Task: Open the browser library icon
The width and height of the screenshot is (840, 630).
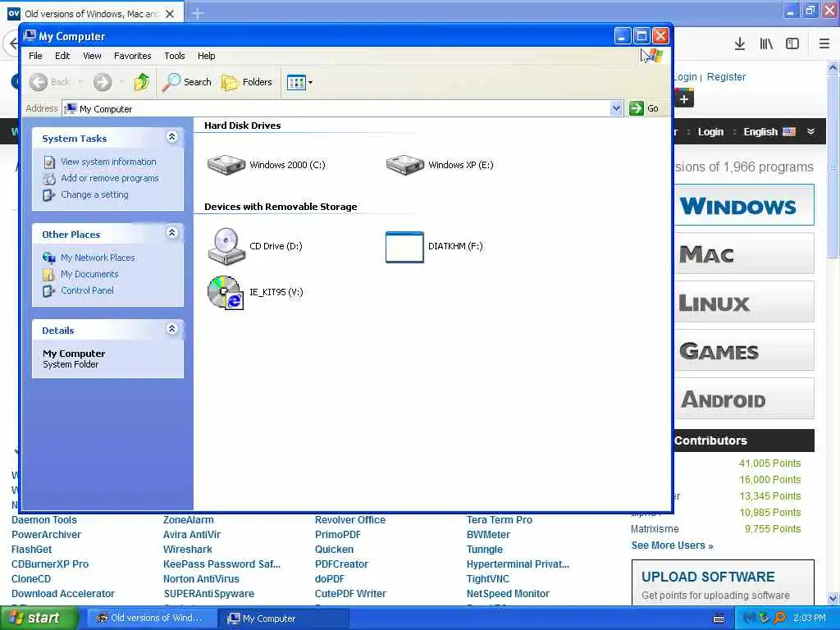Action: point(766,43)
